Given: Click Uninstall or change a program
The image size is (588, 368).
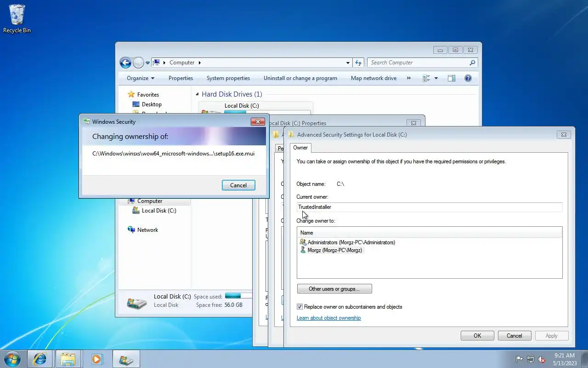Looking at the screenshot, I should click(x=300, y=78).
